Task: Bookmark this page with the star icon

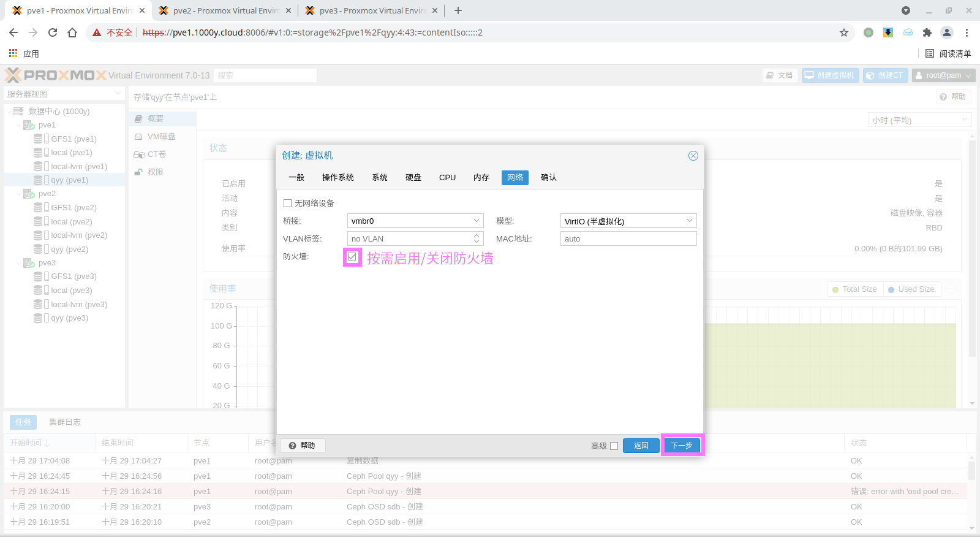Action: tap(843, 32)
